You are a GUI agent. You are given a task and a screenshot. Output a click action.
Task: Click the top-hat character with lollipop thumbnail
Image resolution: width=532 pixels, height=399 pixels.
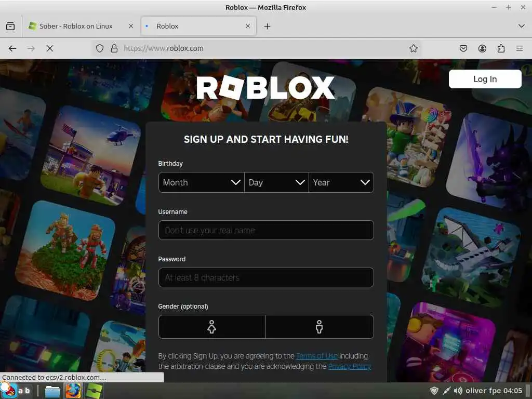click(407, 137)
